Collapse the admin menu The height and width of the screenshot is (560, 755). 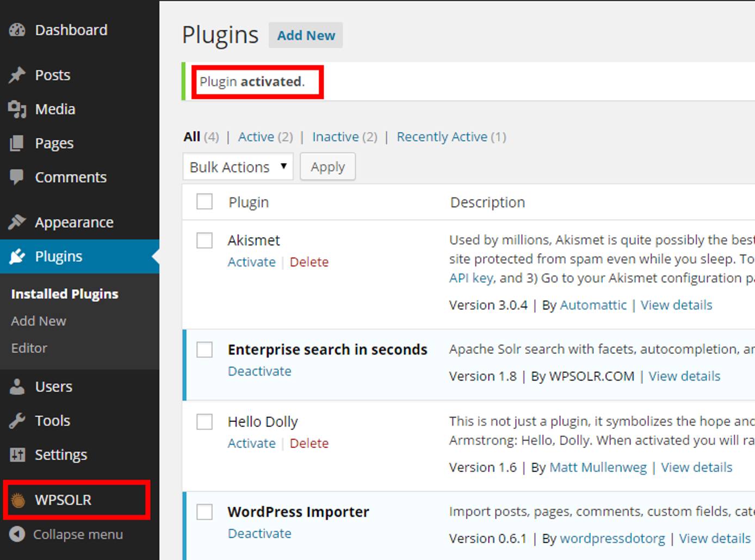[x=68, y=534]
